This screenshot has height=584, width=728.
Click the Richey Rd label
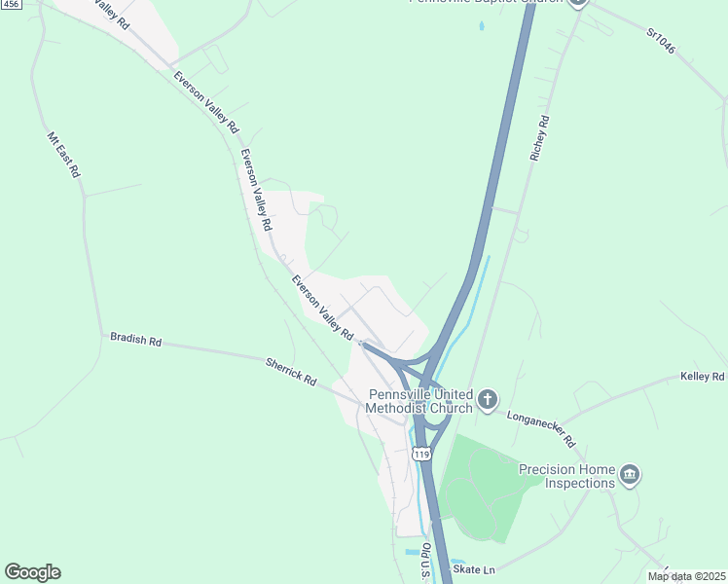(x=540, y=138)
